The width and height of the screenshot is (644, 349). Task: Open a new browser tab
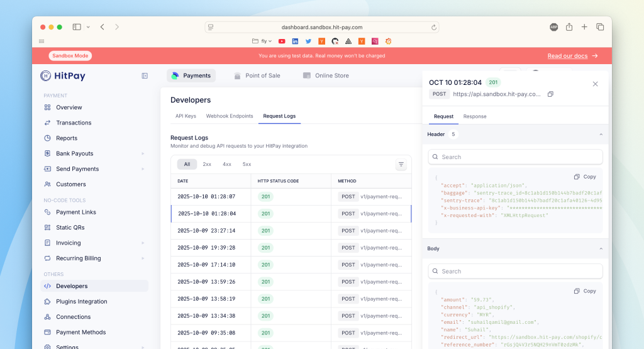(584, 27)
